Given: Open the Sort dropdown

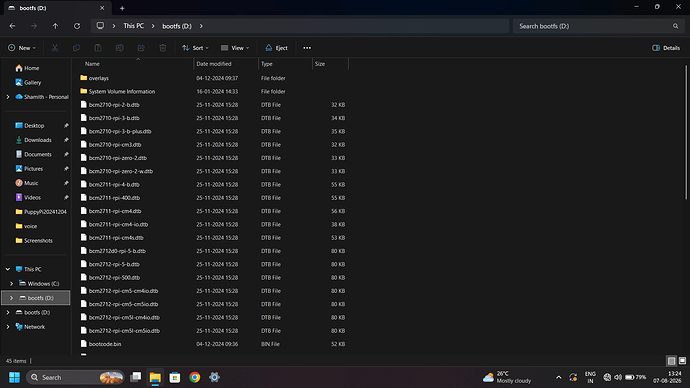Looking at the screenshot, I should (195, 48).
